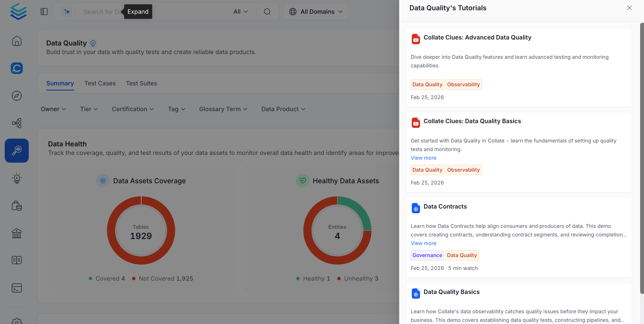
Task: Expand the Glossary Term filter
Action: point(223,109)
